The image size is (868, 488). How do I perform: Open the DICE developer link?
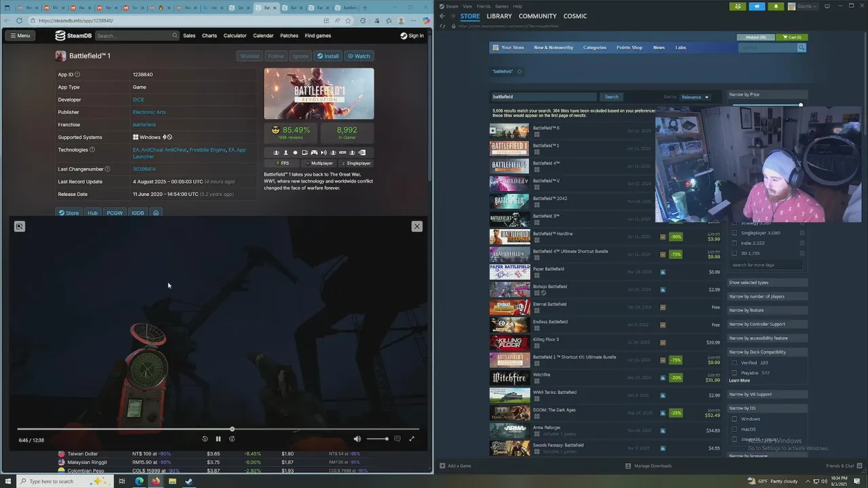(138, 100)
